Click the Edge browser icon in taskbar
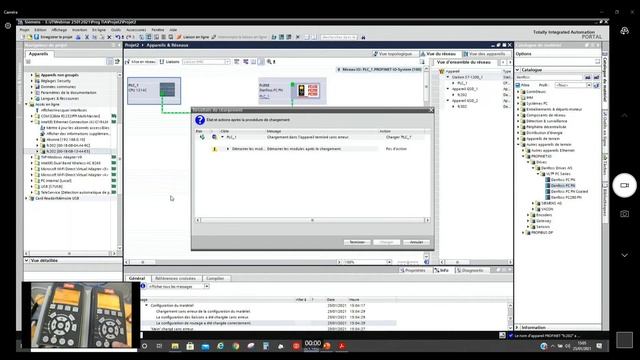Screen dimensions: 640x360 pos(220,346)
